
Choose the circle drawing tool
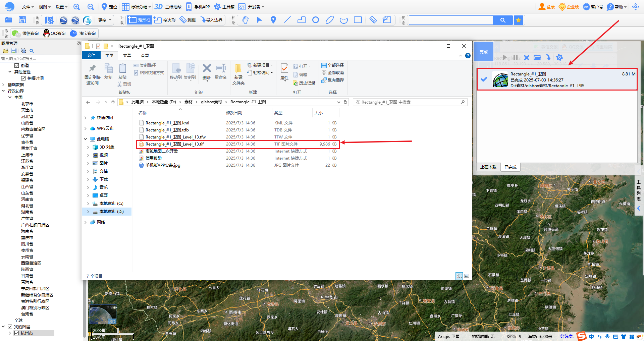click(x=315, y=20)
